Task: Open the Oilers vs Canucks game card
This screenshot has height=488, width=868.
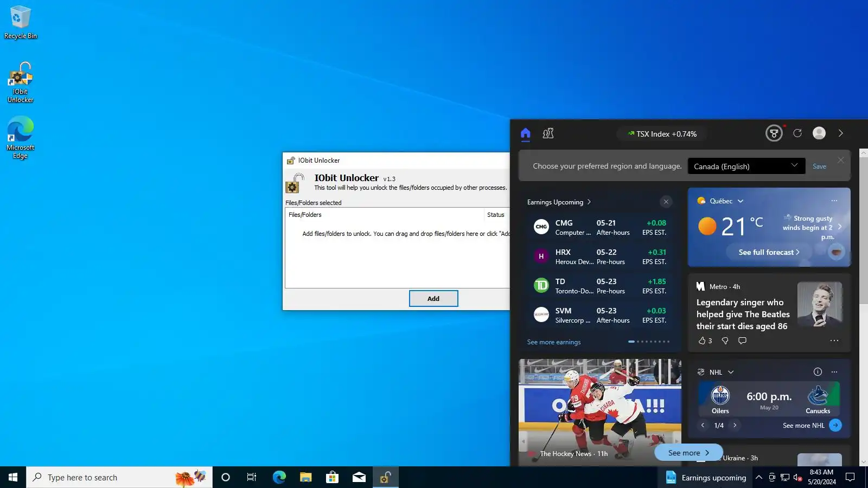Action: click(769, 399)
